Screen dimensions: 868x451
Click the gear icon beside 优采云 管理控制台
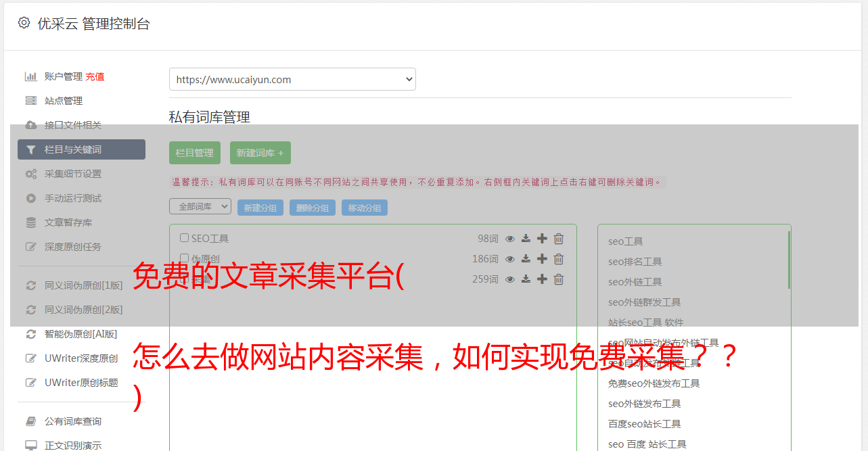point(24,23)
